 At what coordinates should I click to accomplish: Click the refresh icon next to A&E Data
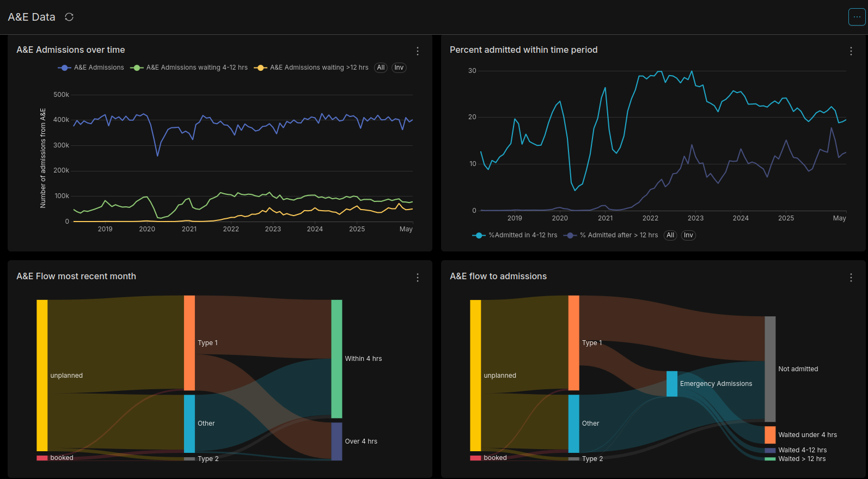click(x=69, y=17)
